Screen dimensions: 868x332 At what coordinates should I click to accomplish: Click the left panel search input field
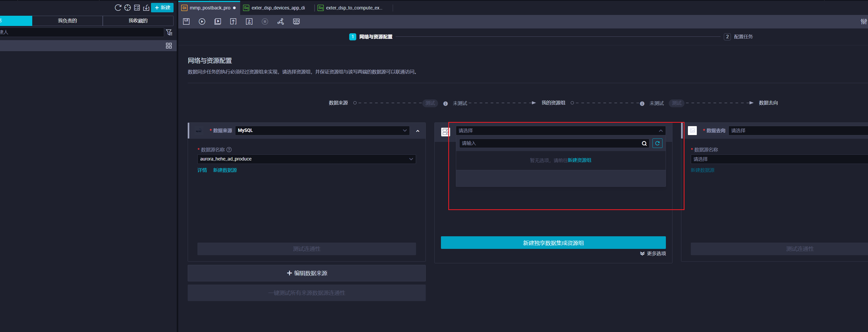pyautogui.click(x=82, y=32)
